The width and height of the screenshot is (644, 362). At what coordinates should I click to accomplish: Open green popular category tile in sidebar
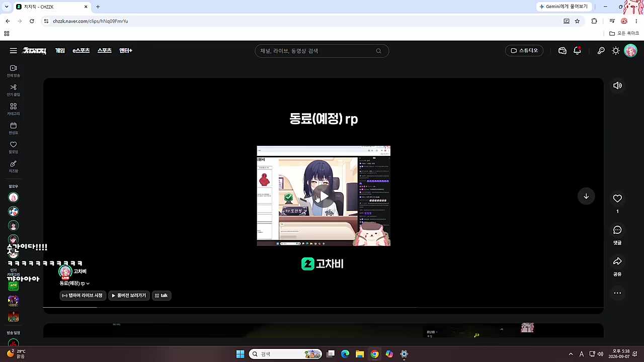(14, 286)
